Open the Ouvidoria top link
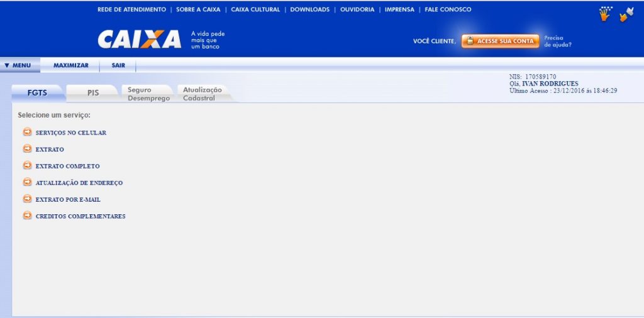 click(x=357, y=9)
